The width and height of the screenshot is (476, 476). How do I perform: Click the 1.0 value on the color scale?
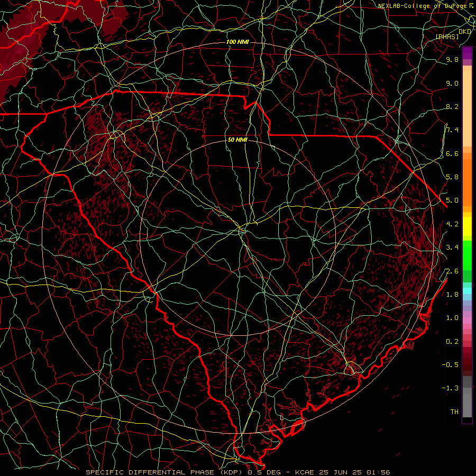452,318
